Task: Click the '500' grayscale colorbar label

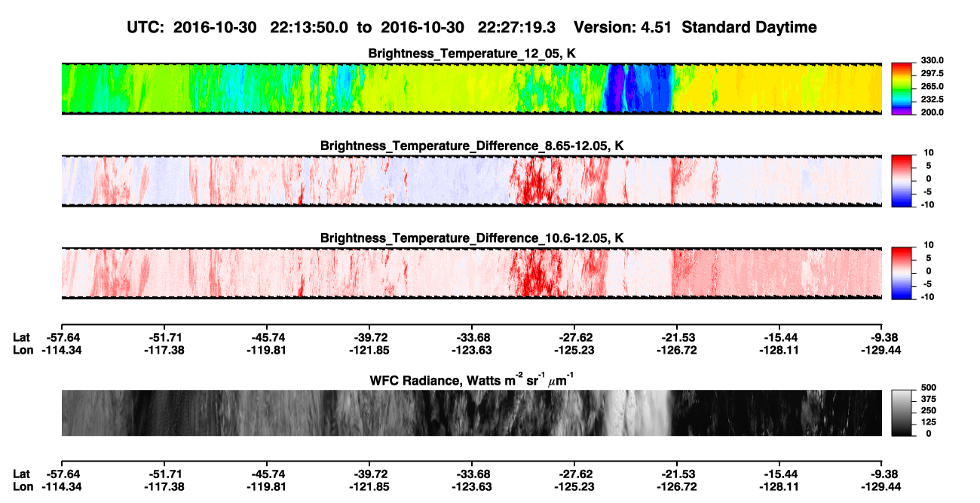Action: coord(929,387)
